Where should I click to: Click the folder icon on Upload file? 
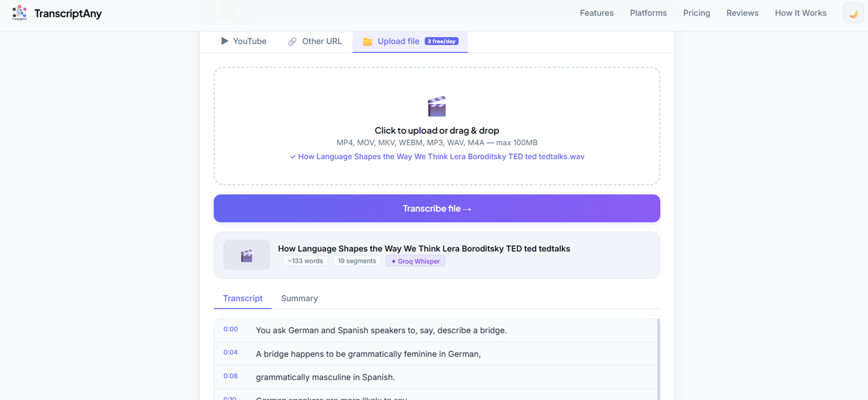point(367,42)
